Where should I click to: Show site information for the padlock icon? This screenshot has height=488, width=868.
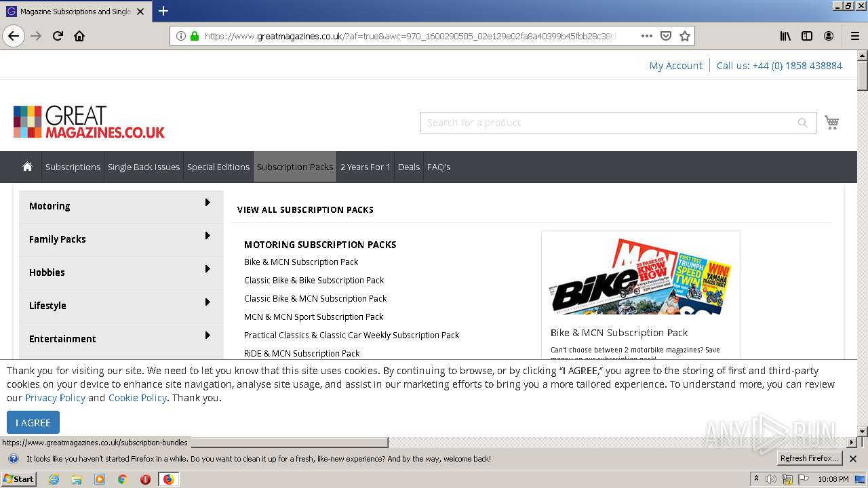click(195, 36)
